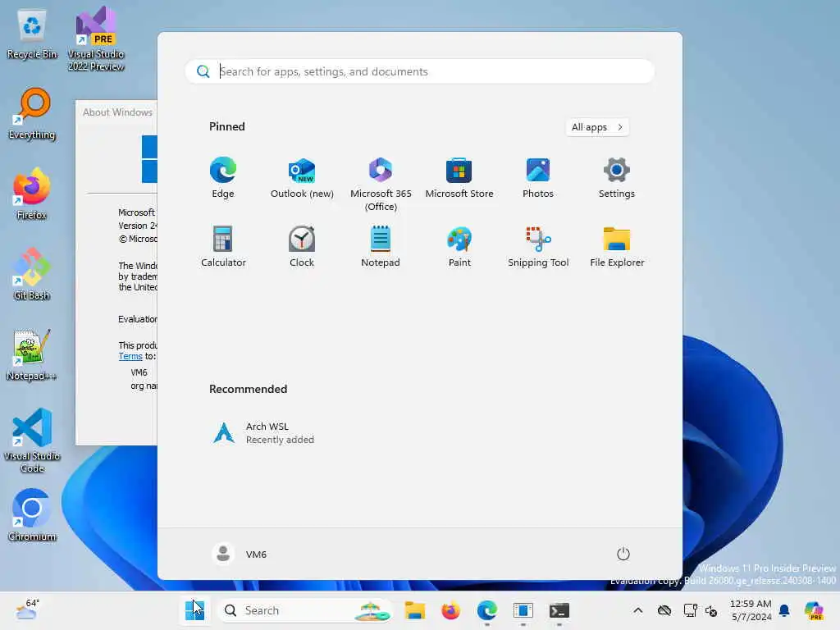Open VM6 user account menu

(x=240, y=554)
